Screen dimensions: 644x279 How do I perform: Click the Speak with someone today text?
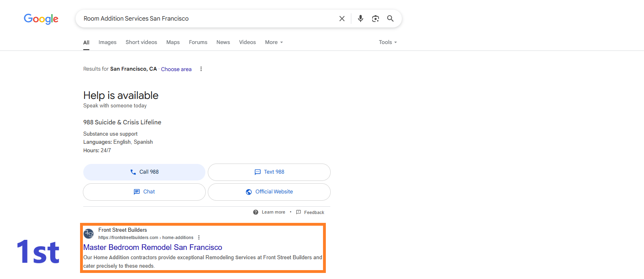pyautogui.click(x=115, y=106)
